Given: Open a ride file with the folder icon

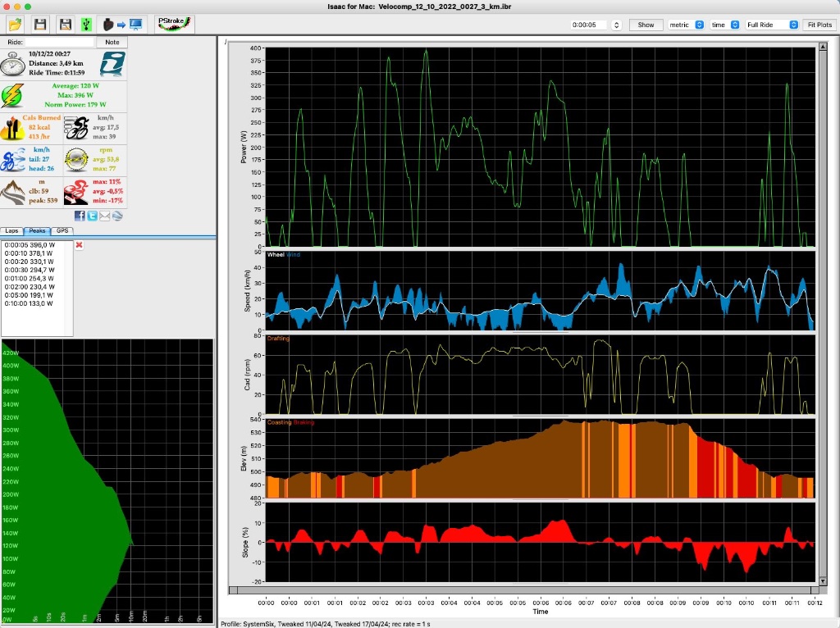Looking at the screenshot, I should 15,24.
